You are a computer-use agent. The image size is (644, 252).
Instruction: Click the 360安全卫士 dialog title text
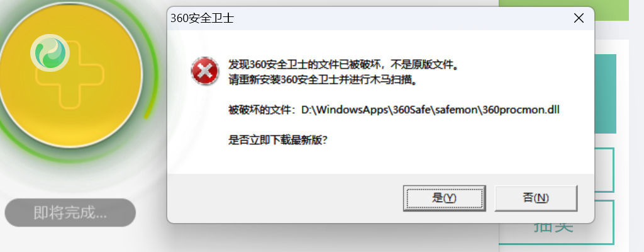202,18
